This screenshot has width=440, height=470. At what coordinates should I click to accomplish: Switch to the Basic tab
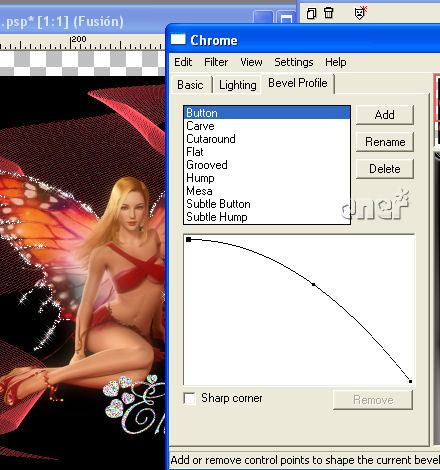pyautogui.click(x=190, y=85)
